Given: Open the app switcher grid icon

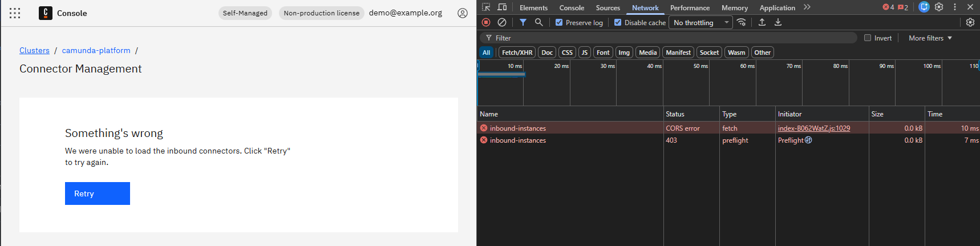Looking at the screenshot, I should click(15, 13).
